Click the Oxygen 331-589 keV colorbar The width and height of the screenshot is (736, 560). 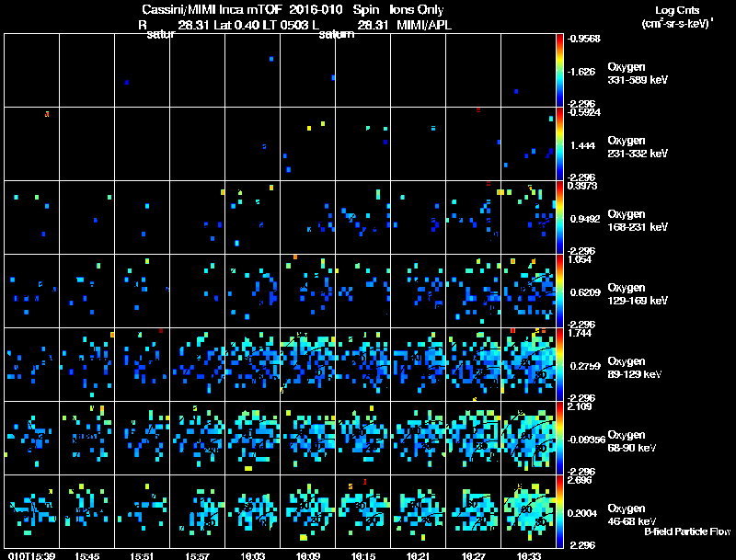[x=559, y=71]
